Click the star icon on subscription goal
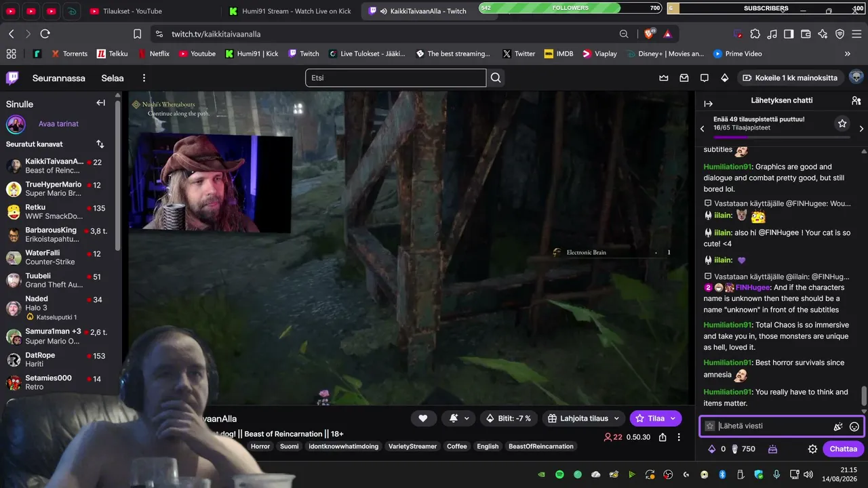 [x=842, y=123]
